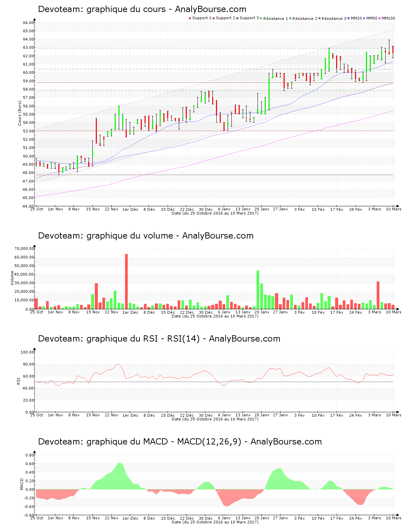Click the 'Volume' vertical axis label

[12, 278]
